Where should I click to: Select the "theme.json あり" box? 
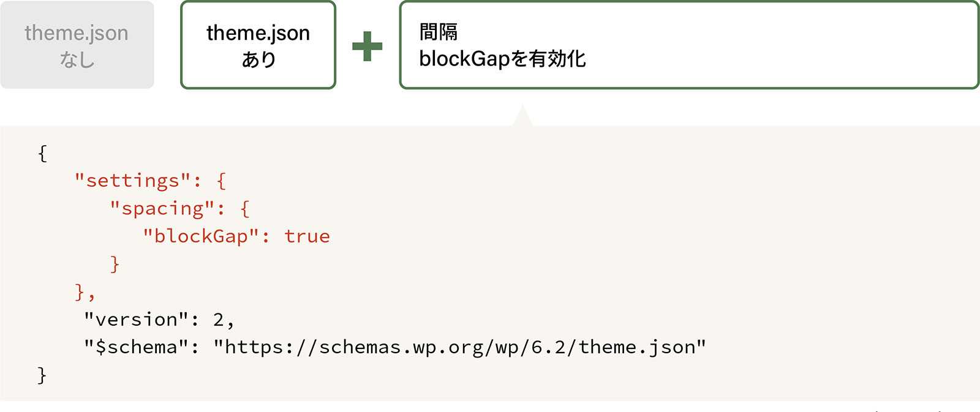(258, 45)
